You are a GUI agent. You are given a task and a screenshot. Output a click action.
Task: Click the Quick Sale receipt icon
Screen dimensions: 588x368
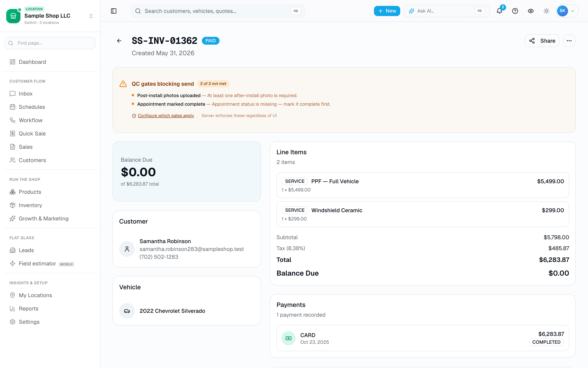[12, 134]
